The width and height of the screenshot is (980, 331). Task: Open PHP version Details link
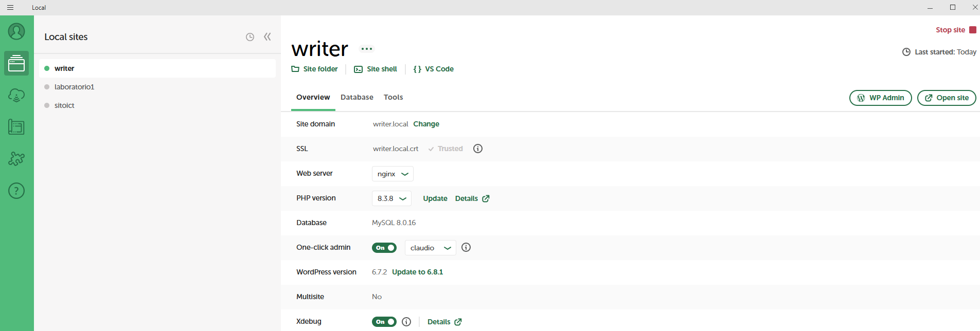pyautogui.click(x=472, y=198)
